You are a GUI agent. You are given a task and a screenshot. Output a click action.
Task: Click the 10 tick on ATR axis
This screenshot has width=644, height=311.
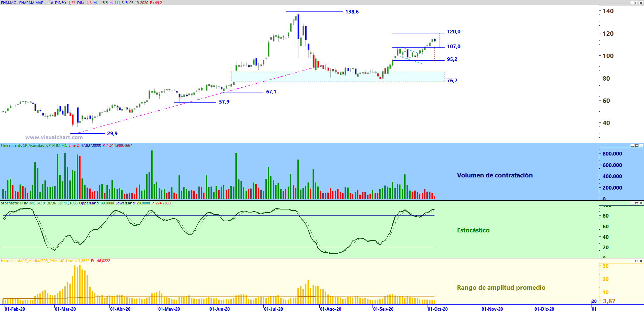[606, 292]
